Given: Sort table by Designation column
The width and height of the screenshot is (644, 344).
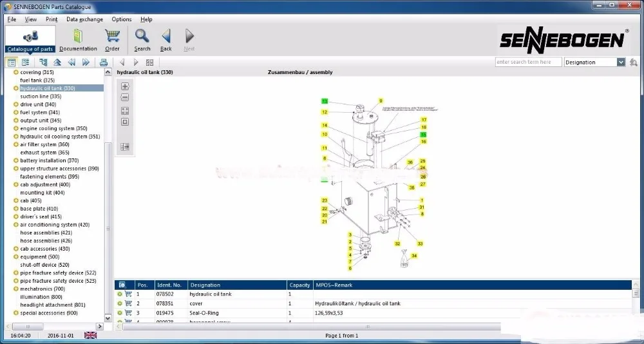Looking at the screenshot, I should point(237,285).
